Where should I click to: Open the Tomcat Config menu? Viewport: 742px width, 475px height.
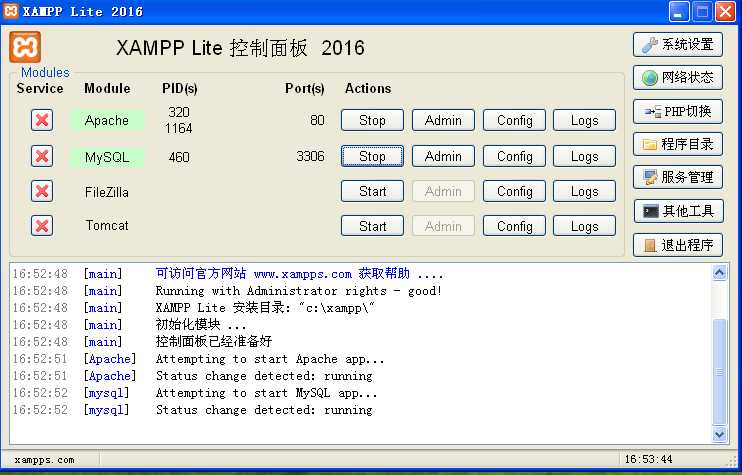514,226
